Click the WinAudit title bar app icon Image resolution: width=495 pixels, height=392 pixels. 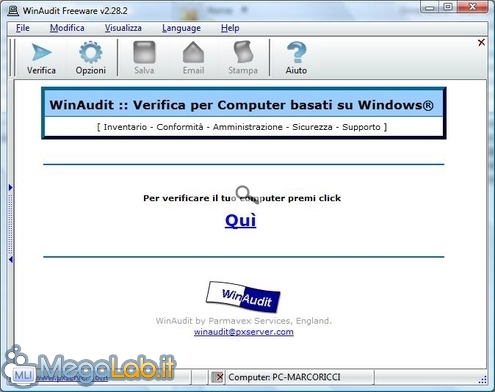(13, 11)
